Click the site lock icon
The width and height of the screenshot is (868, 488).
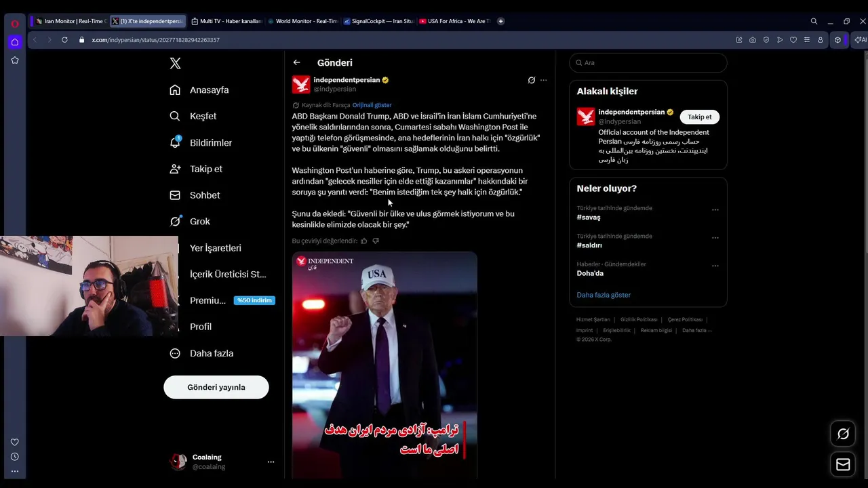point(82,40)
